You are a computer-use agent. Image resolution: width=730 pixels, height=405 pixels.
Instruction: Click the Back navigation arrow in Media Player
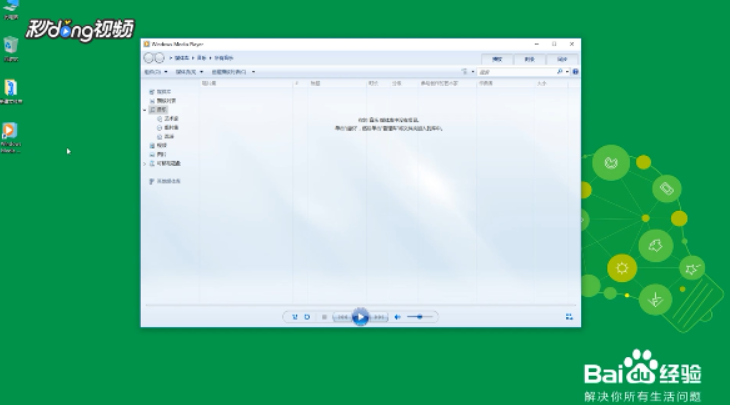149,58
